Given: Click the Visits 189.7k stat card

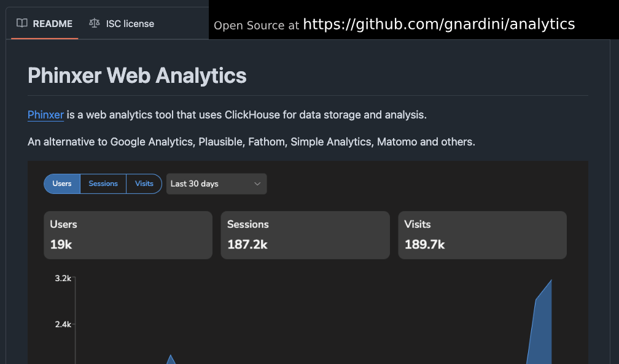Looking at the screenshot, I should tap(483, 235).
